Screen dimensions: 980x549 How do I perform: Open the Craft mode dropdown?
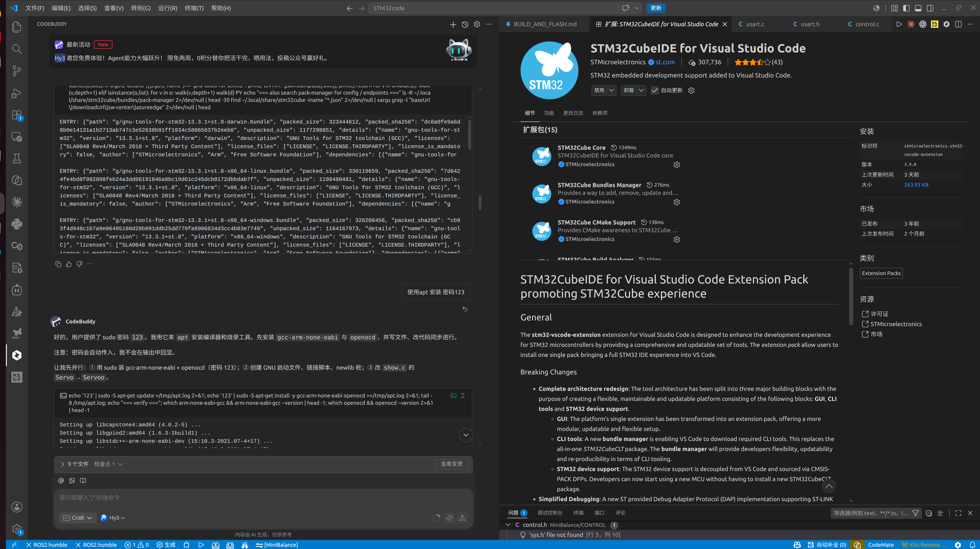tap(78, 518)
